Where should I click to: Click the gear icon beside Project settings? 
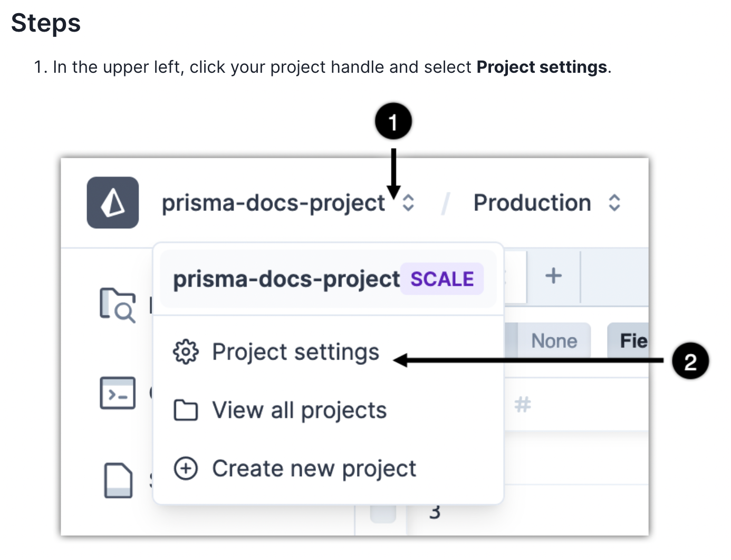[186, 352]
